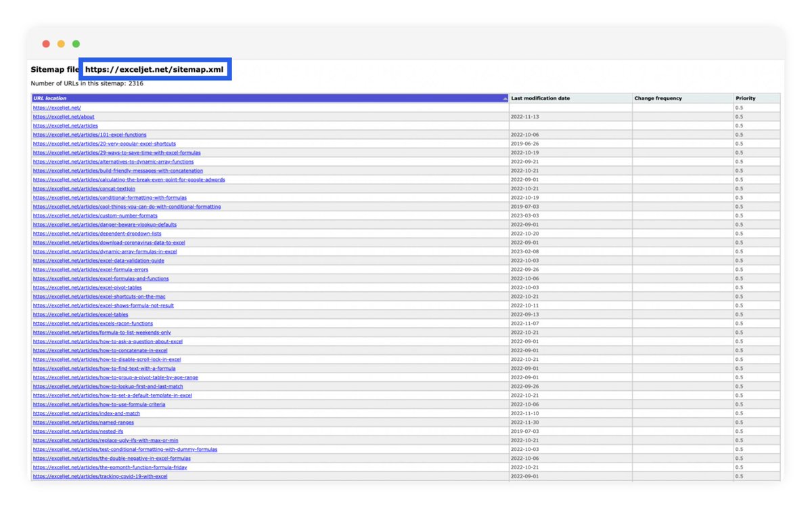Open the 20-very-popular-excel-shortcuts link
Image resolution: width=812 pixels, height=510 pixels.
click(x=104, y=144)
